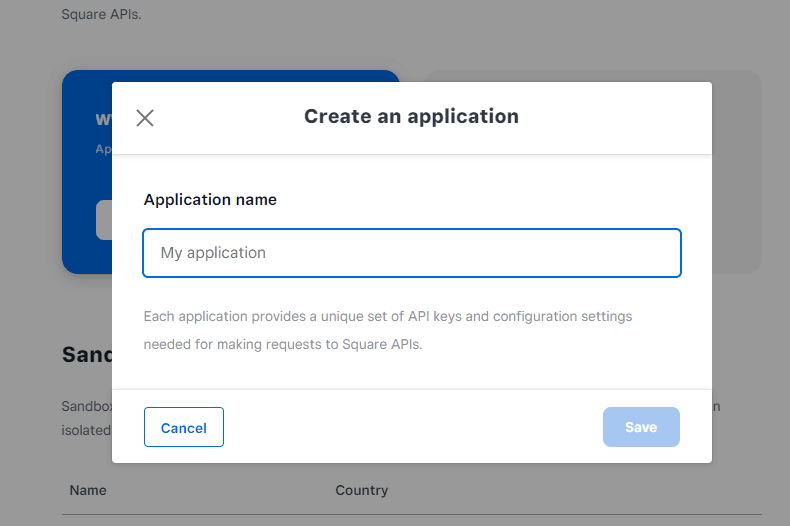Select the Country column header
Viewport: 790px width, 526px height.
pos(361,490)
